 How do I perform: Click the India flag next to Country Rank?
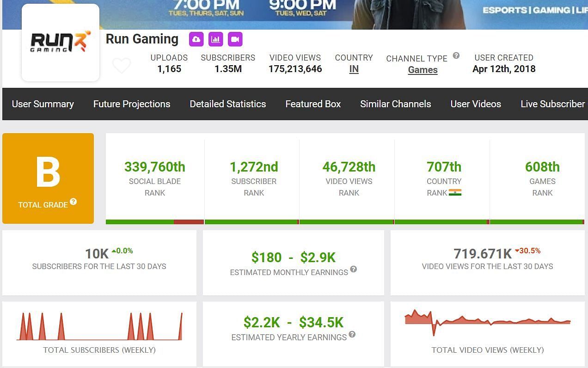pos(455,192)
